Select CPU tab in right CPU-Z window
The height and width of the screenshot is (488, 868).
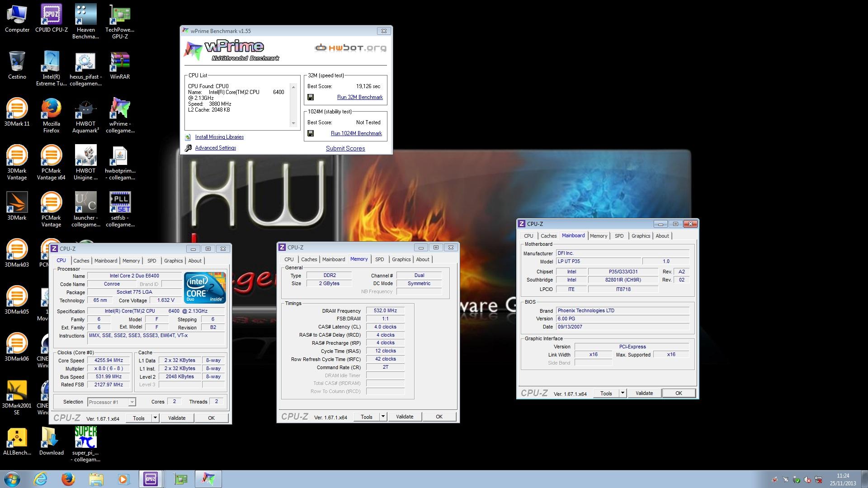pyautogui.click(x=528, y=236)
